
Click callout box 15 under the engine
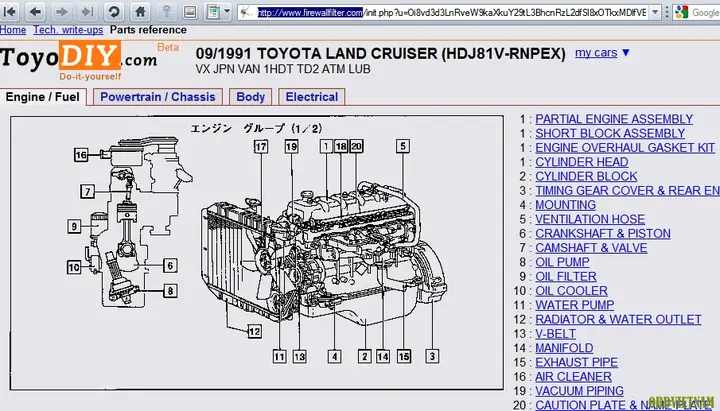coord(404,356)
